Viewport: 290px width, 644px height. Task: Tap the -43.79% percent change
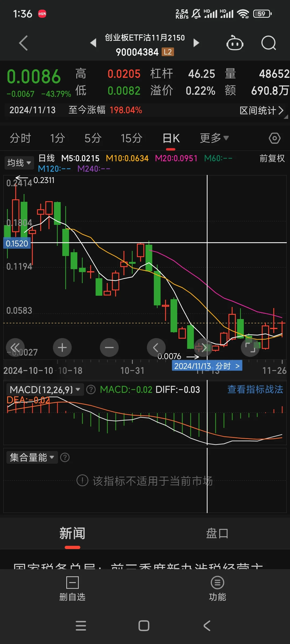(56, 94)
